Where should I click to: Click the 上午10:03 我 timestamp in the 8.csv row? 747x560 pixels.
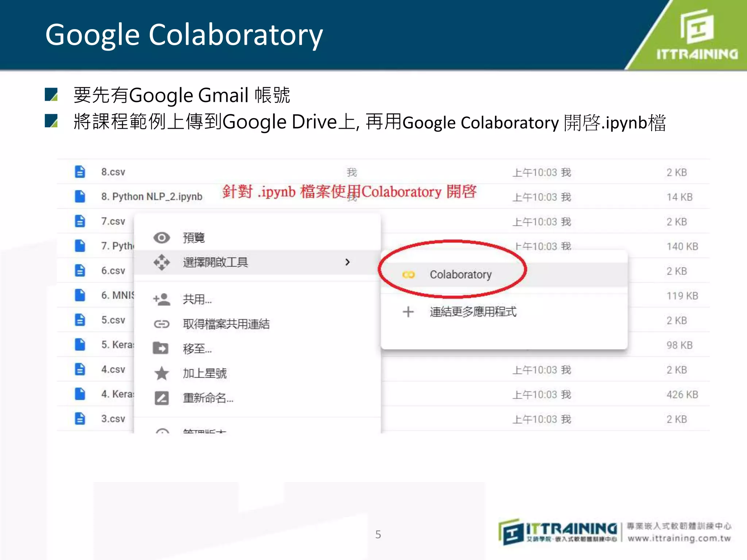[x=542, y=172]
